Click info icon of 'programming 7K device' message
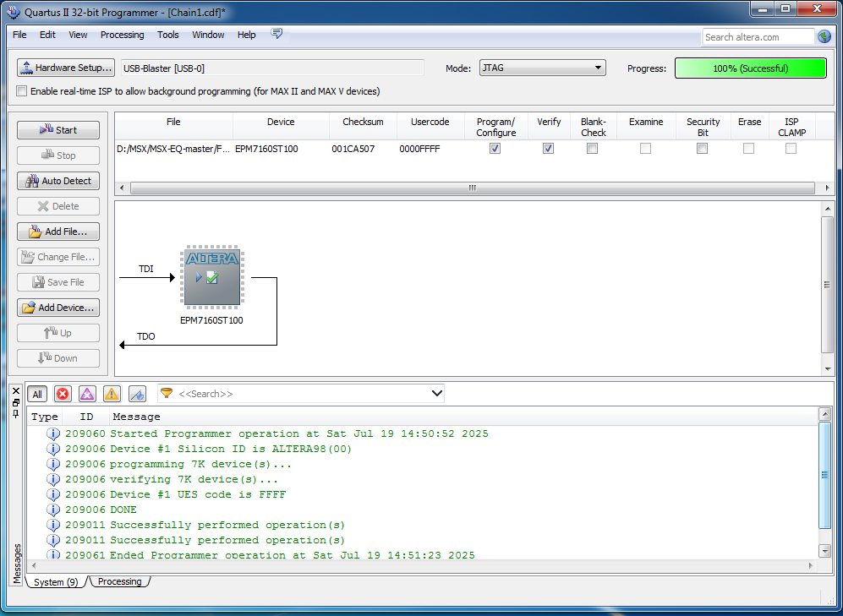The height and width of the screenshot is (616, 843). [x=53, y=463]
